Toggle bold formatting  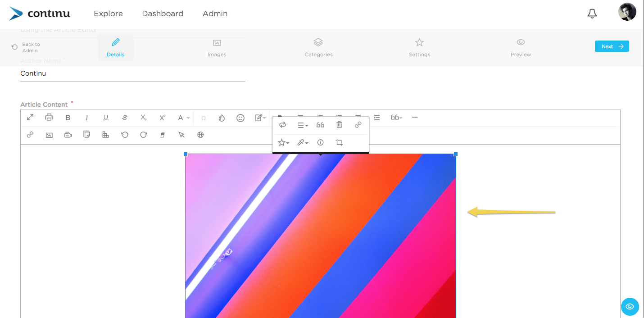point(68,118)
